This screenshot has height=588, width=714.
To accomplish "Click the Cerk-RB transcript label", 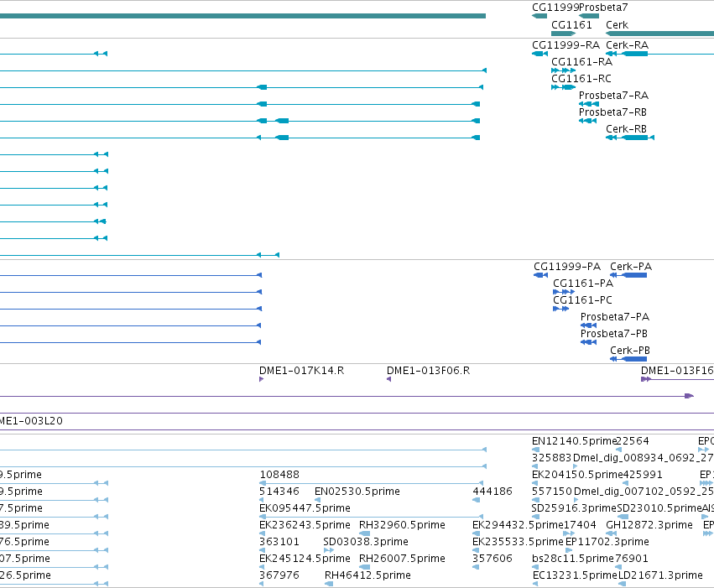I will coord(627,129).
